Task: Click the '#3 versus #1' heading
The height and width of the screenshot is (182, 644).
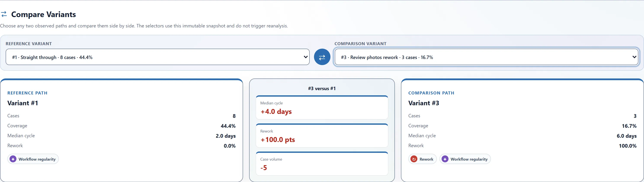Action: coord(322,88)
